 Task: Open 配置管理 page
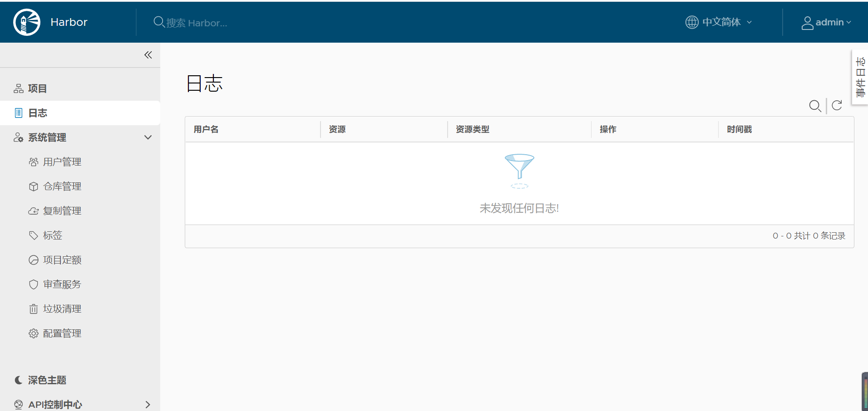tap(62, 333)
